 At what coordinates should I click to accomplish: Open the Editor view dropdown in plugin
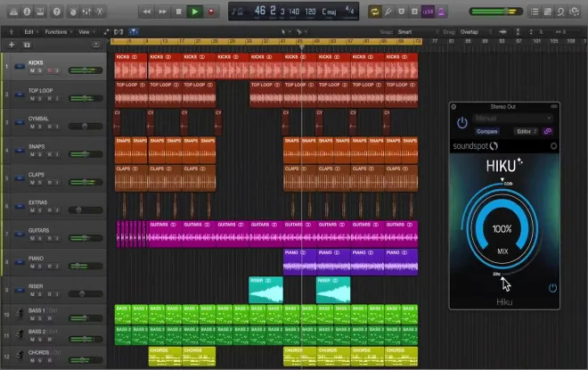527,131
